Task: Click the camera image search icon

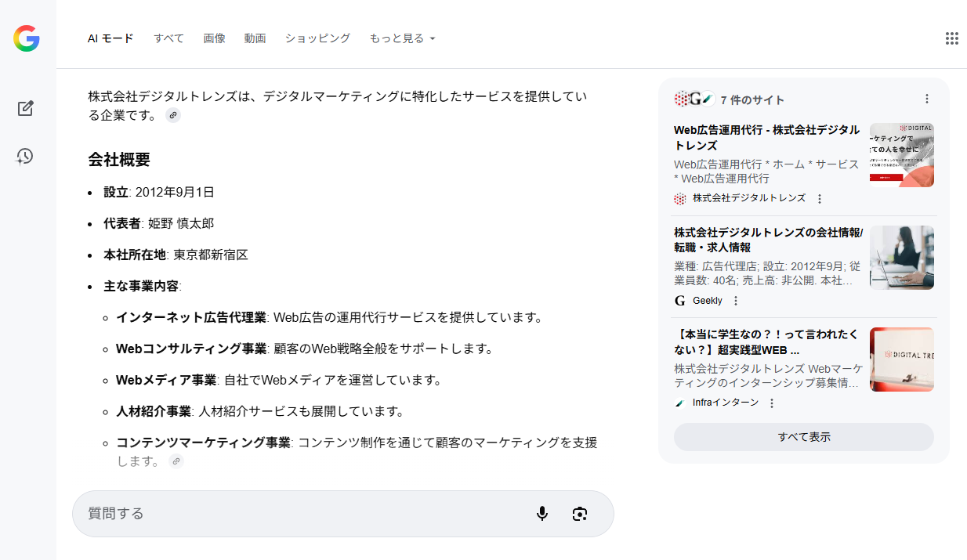Action: click(580, 514)
